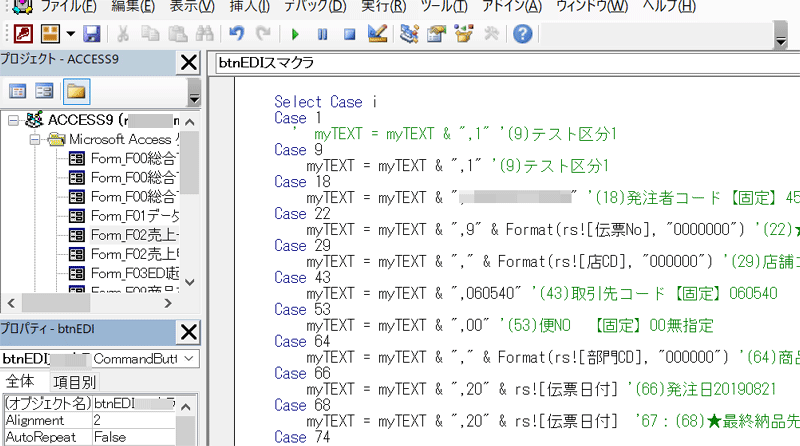This screenshot has height=446, width=800.
Task: Toggle Design Mode icon
Action: [x=378, y=34]
